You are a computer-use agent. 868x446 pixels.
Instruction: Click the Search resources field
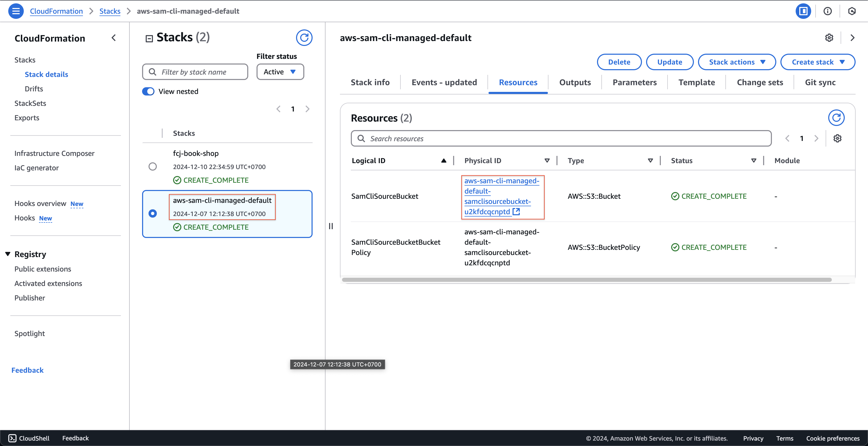coord(561,138)
